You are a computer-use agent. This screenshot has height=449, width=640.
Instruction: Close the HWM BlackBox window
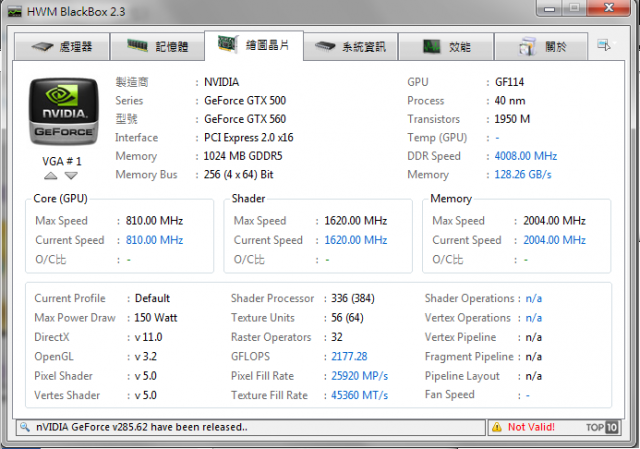coord(609,8)
